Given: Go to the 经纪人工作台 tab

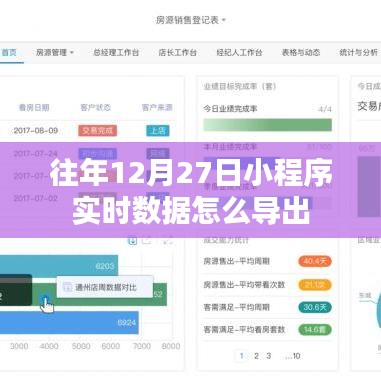Looking at the screenshot, I should pos(239,52).
